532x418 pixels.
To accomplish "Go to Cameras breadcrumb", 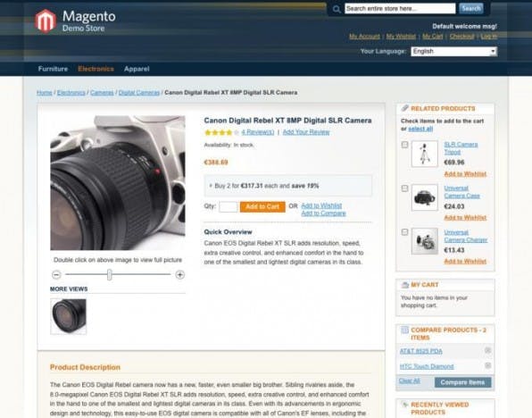I will coord(102,93).
